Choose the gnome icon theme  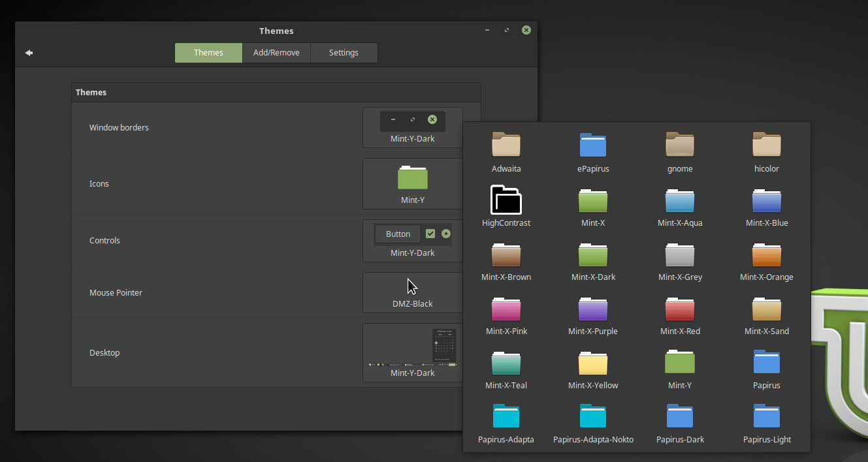coord(680,150)
